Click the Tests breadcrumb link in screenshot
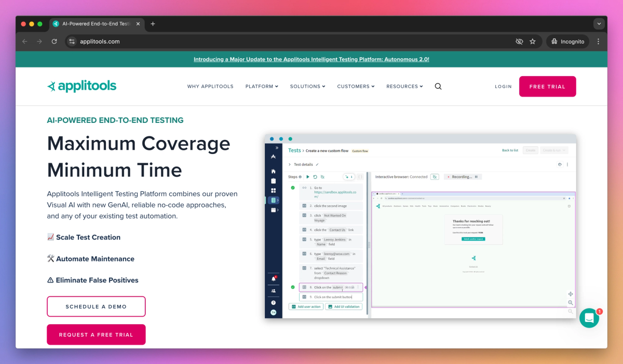The width and height of the screenshot is (623, 364). click(x=294, y=150)
